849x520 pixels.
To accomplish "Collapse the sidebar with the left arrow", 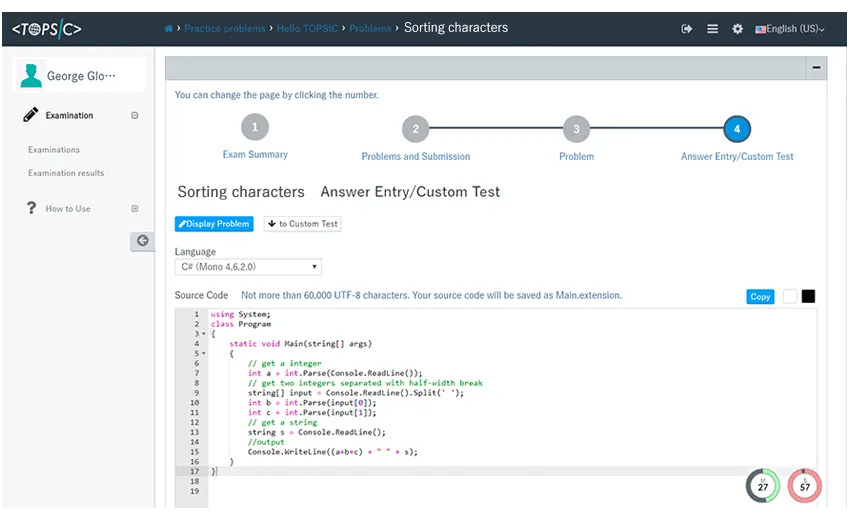I will coord(142,241).
